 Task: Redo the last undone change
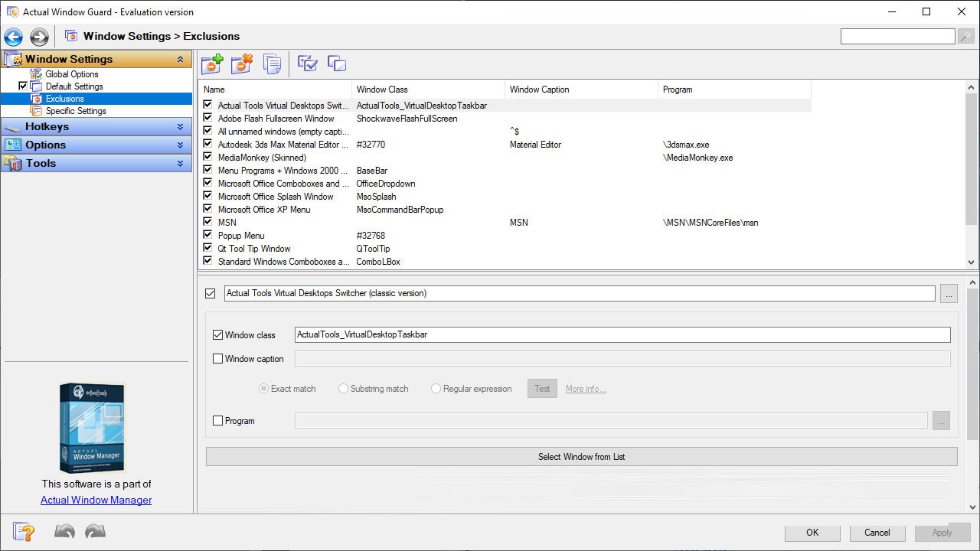tap(95, 530)
